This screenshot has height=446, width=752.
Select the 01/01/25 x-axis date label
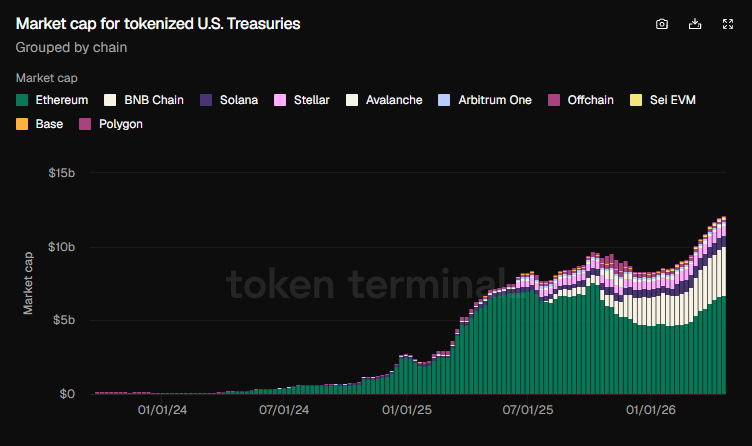pos(407,409)
